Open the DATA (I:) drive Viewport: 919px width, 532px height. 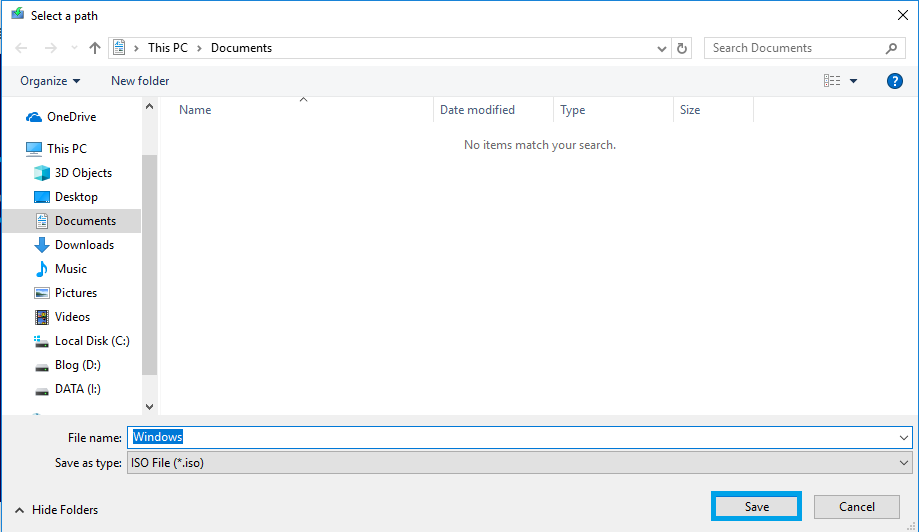[78, 389]
